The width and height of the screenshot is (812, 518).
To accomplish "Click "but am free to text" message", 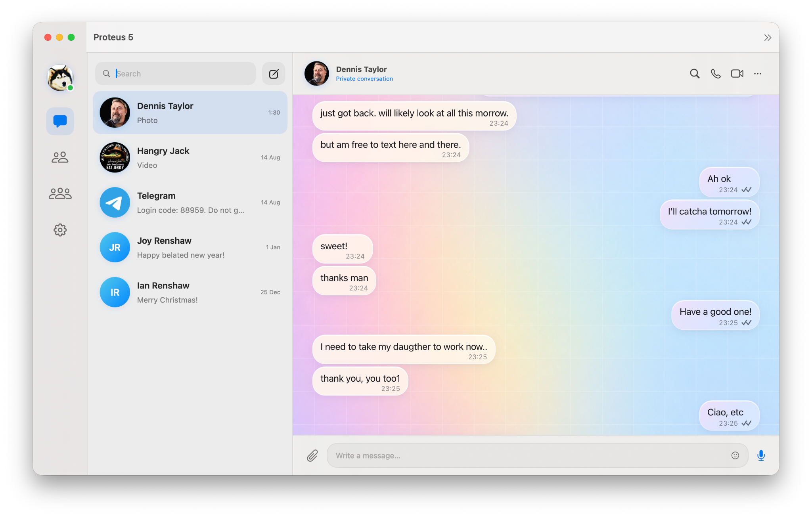I will tap(391, 148).
